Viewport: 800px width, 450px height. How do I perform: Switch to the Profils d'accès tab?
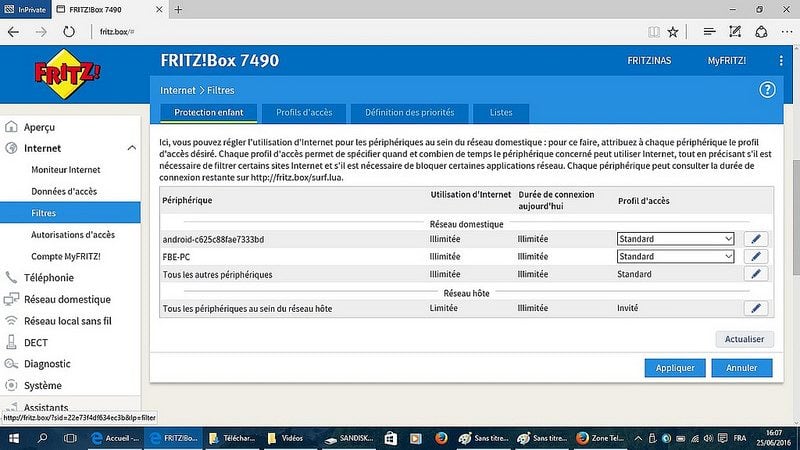pyautogui.click(x=304, y=113)
